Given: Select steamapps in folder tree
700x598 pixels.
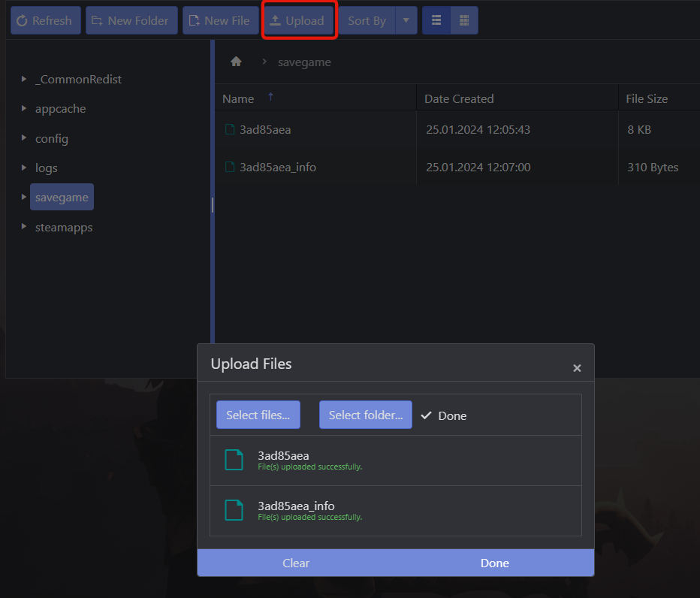Looking at the screenshot, I should 64,228.
